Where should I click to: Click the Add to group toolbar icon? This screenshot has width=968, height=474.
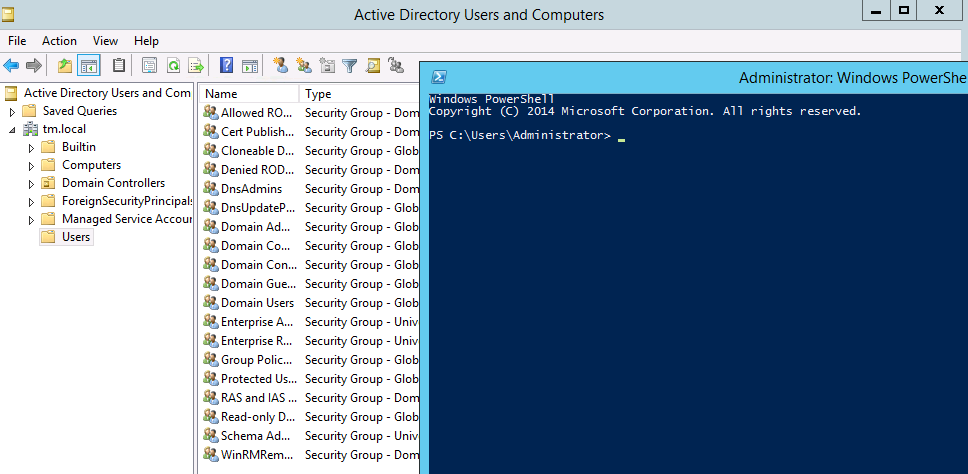coord(396,65)
